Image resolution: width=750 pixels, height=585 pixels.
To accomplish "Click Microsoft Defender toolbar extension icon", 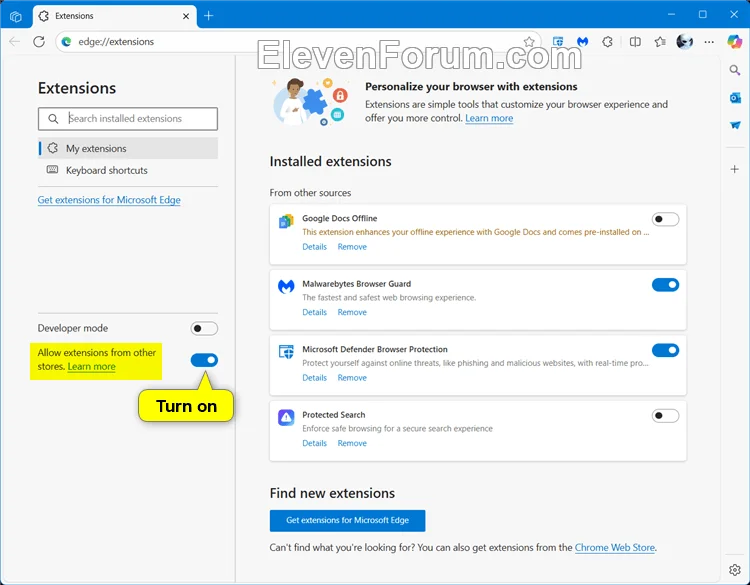I will coord(558,42).
